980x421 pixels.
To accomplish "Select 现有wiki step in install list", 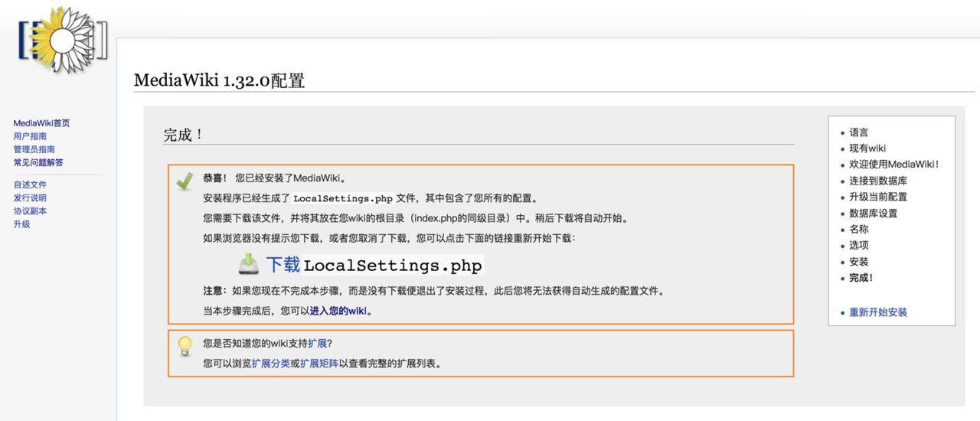I will coord(867,148).
